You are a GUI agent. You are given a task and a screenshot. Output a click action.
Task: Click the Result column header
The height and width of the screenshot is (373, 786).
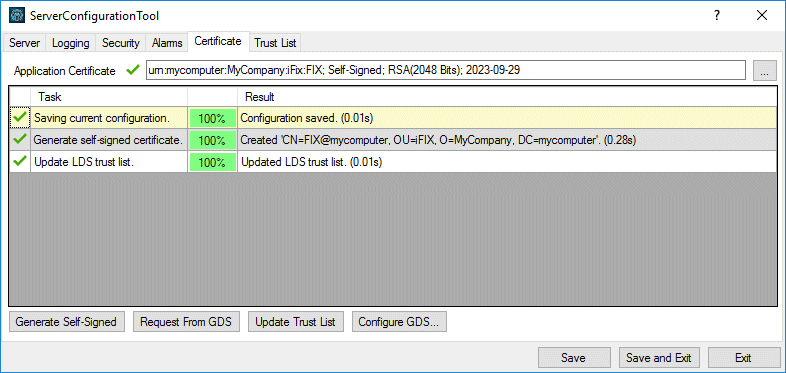(507, 97)
